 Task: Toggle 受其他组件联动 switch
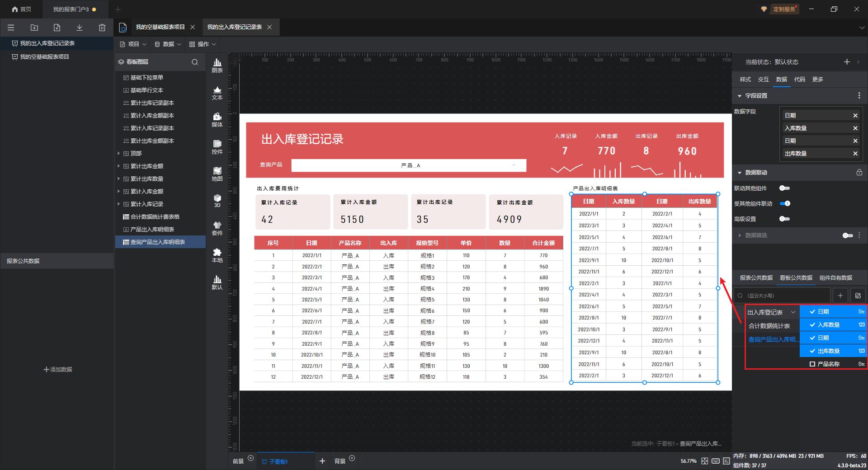785,203
